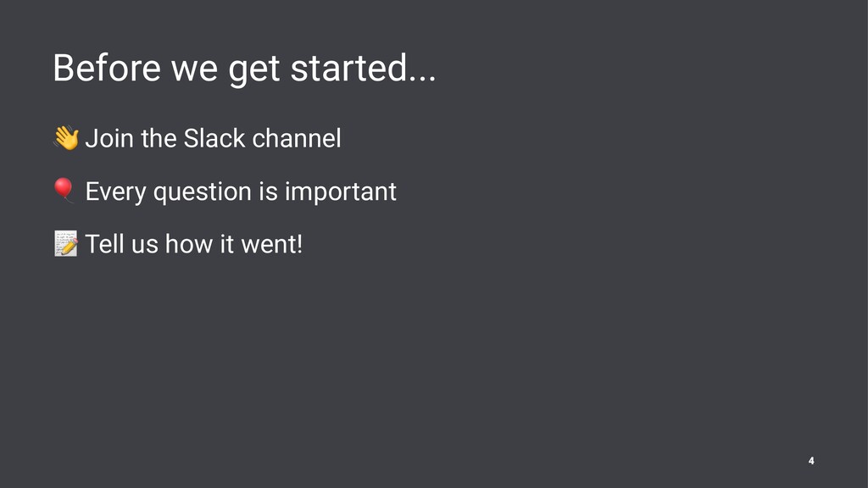The image size is (868, 488).
Task: Click the word 'Slack' in first bullet
Action: (x=214, y=138)
